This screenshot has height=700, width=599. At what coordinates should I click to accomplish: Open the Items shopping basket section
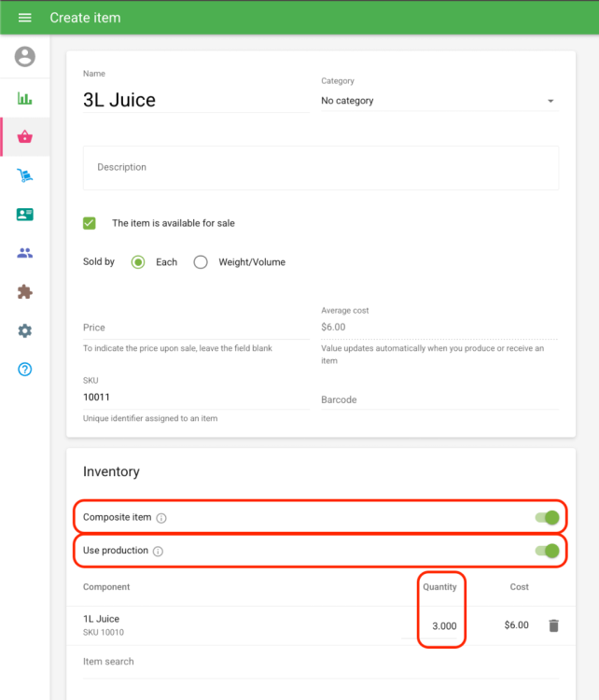(x=24, y=136)
